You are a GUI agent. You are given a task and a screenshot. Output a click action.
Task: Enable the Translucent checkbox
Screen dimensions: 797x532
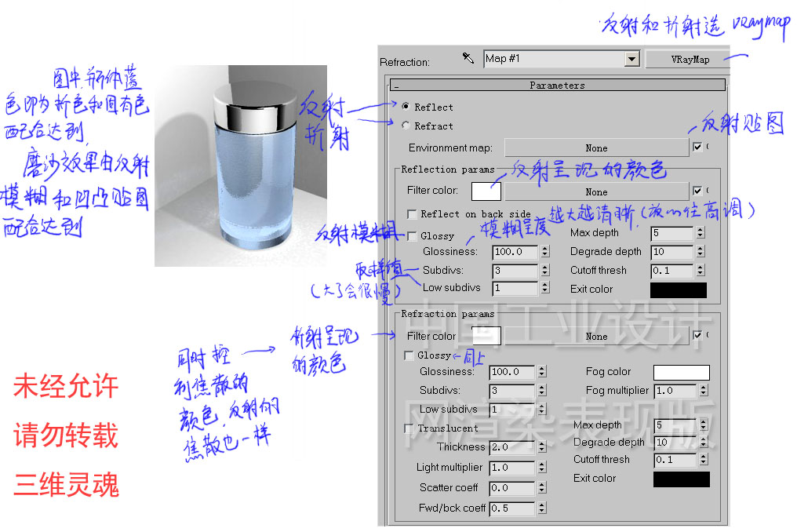click(x=409, y=428)
